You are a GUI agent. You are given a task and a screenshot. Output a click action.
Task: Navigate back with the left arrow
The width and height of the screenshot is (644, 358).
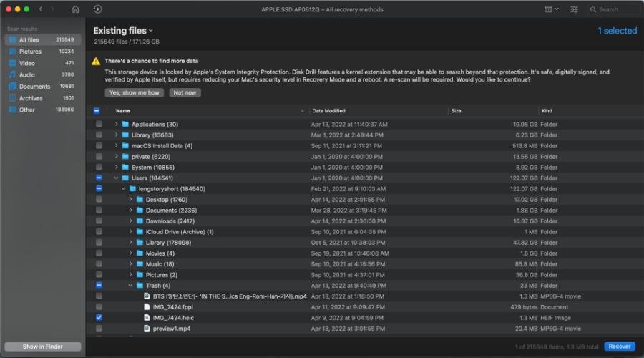[41, 9]
